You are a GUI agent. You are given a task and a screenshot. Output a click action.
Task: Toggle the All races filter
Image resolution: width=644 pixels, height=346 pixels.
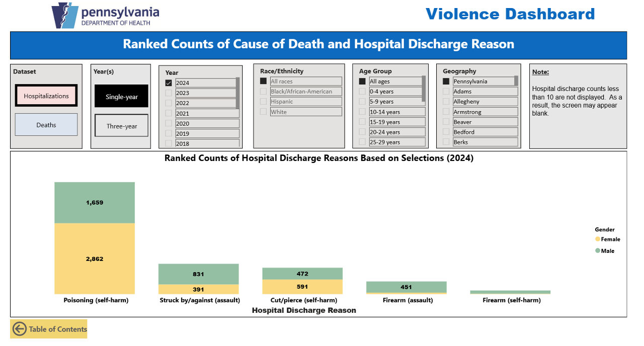(262, 81)
